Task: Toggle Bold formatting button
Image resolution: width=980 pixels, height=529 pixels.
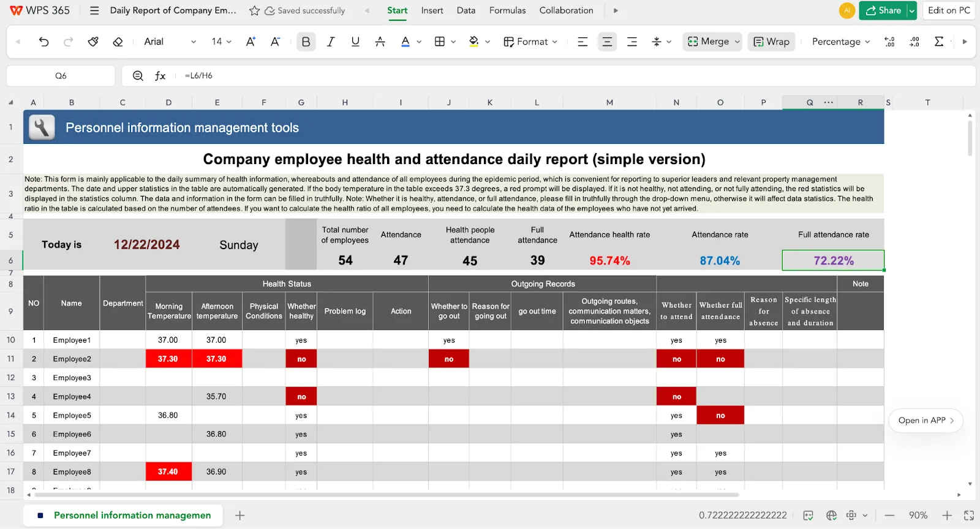Action: tap(306, 42)
